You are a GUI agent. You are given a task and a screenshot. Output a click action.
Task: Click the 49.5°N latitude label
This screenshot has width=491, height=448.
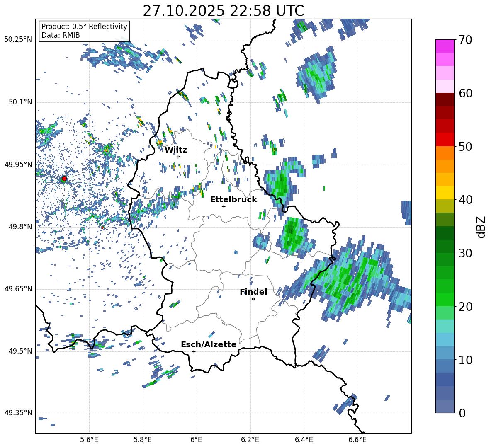[20, 351]
